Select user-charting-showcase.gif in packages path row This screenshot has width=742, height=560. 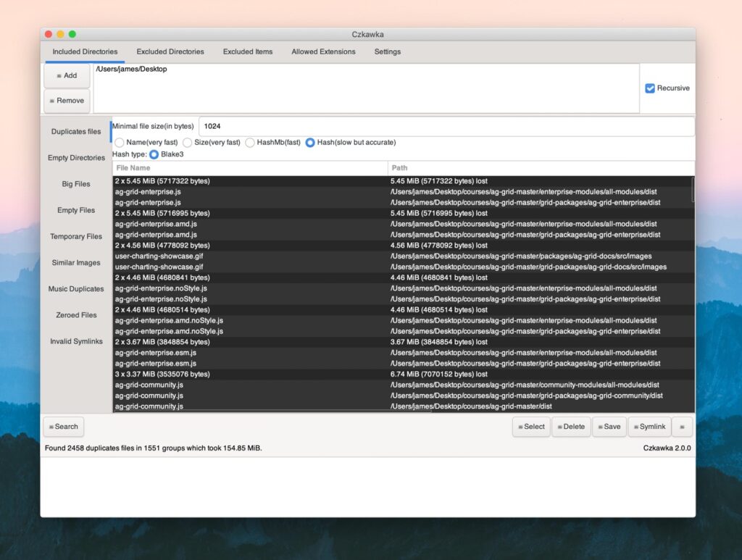tap(159, 256)
